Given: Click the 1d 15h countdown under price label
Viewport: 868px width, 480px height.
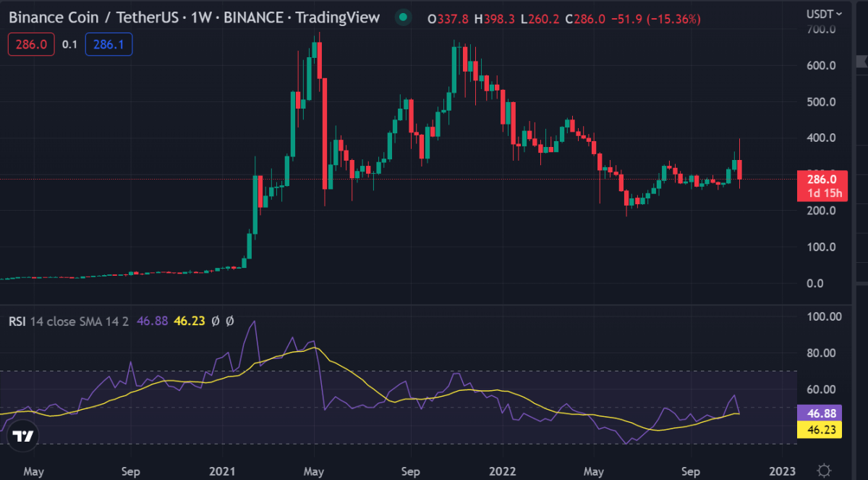Looking at the screenshot, I should click(x=825, y=194).
